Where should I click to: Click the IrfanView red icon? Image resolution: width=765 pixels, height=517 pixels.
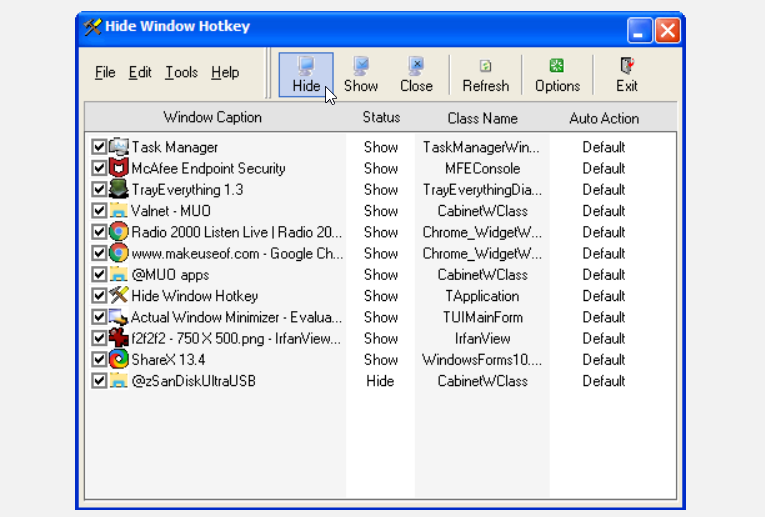119,338
